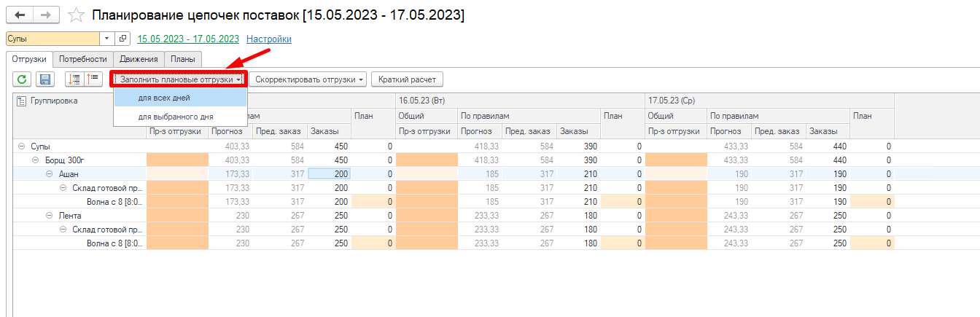Open the Супы field dropdown arrow
The height and width of the screenshot is (317, 980).
pos(106,39)
